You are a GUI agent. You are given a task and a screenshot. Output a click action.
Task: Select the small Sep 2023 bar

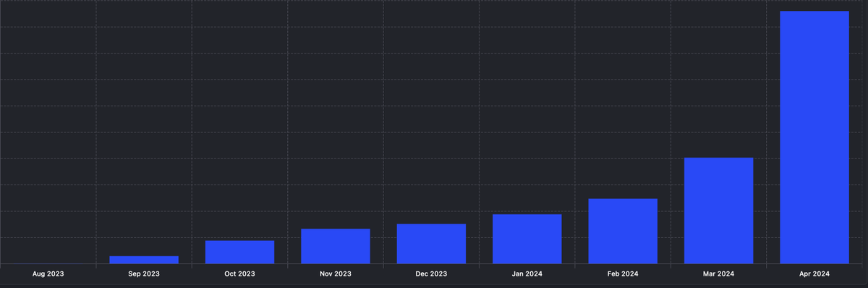(x=144, y=260)
